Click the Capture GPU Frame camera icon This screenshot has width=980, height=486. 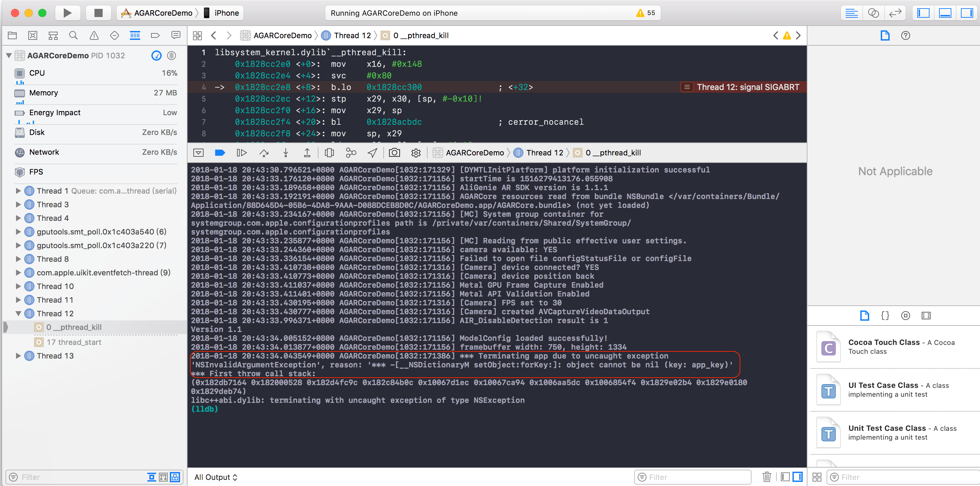[394, 153]
